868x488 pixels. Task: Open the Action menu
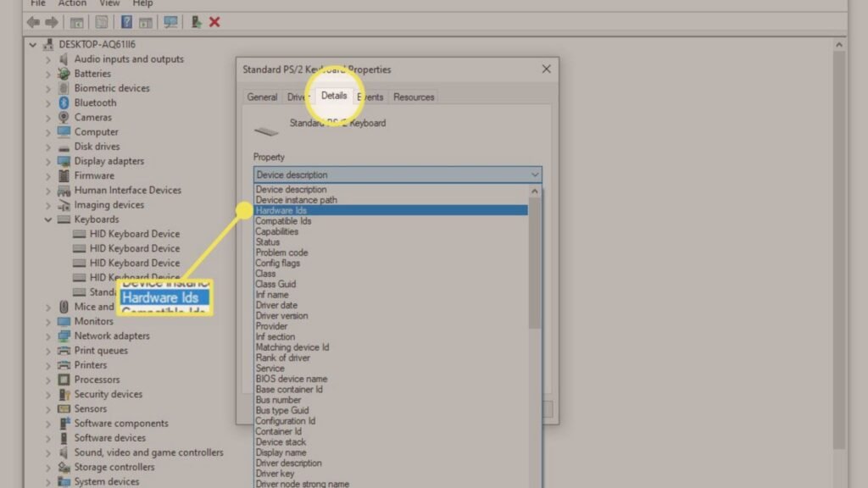pyautogui.click(x=72, y=3)
